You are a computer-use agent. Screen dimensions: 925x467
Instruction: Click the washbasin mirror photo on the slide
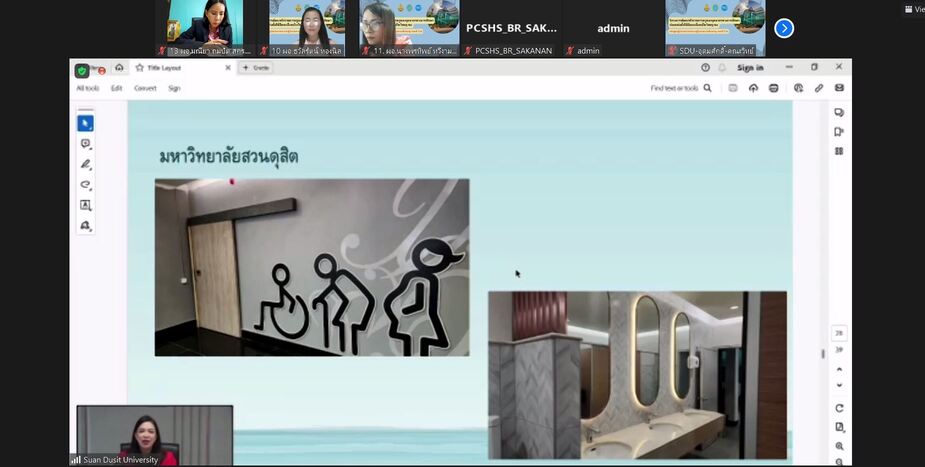click(x=637, y=375)
